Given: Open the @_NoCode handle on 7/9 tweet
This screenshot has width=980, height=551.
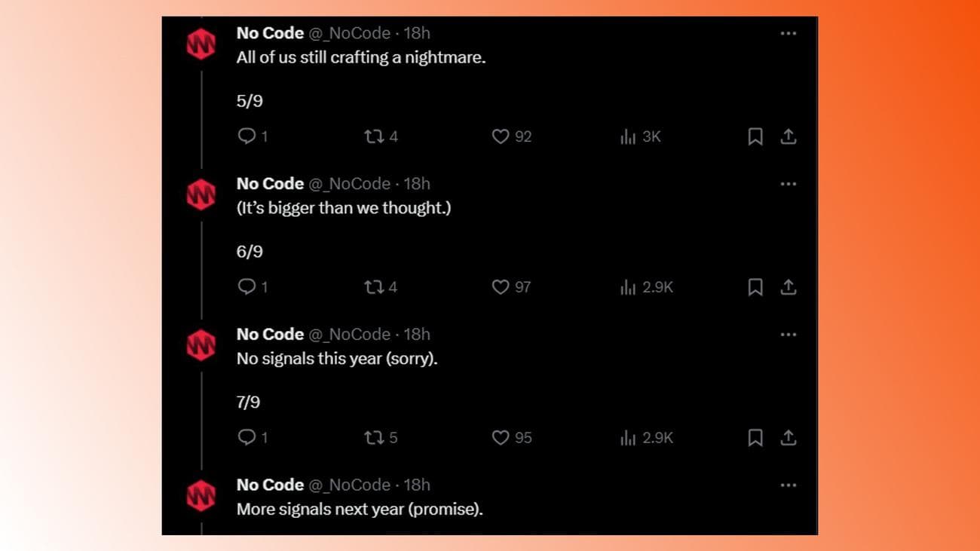Looking at the screenshot, I should pos(350,335).
